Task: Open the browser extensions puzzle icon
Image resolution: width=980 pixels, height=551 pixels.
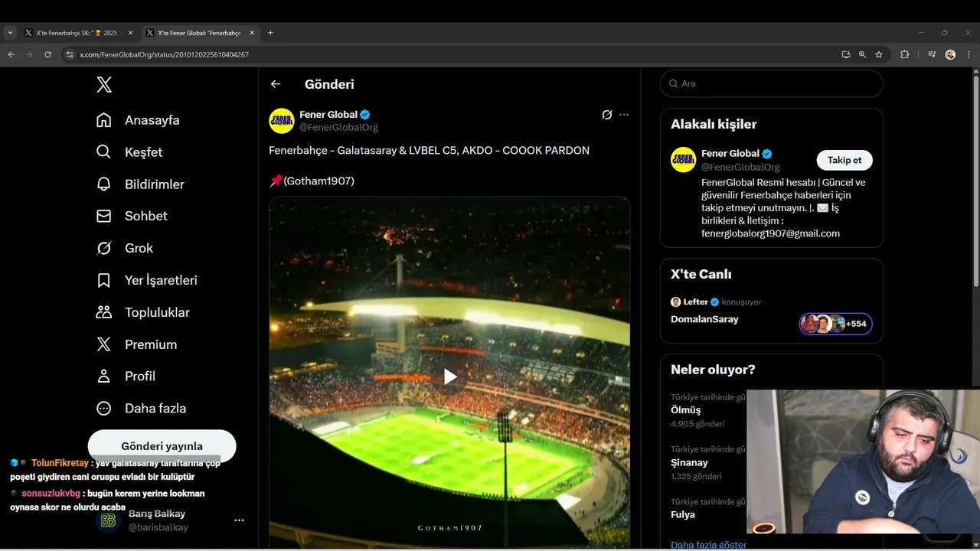Action: click(x=904, y=54)
